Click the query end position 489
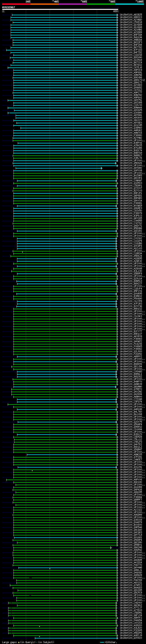146x644 pixels. coord(115,11)
